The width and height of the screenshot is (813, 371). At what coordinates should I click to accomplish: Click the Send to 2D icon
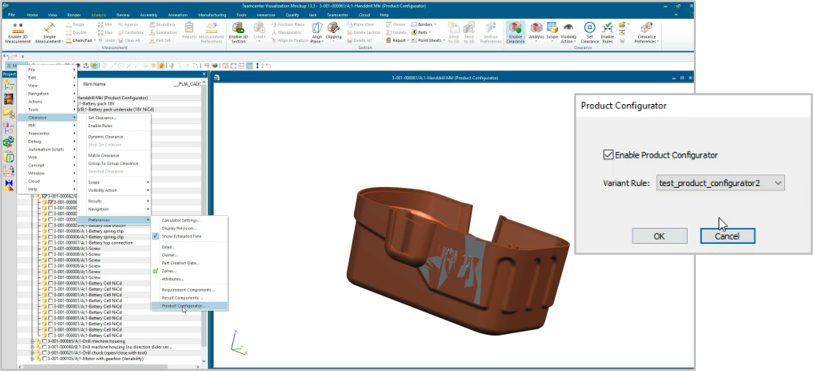[x=453, y=32]
